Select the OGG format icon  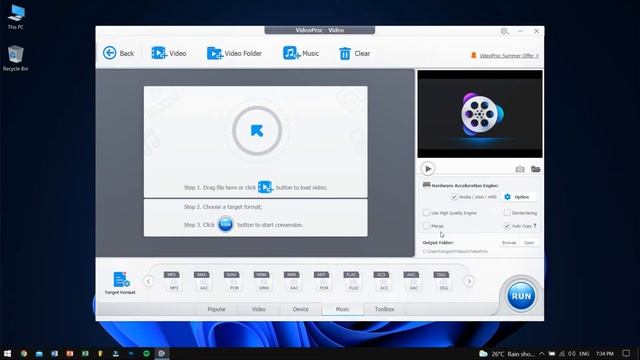click(x=443, y=281)
